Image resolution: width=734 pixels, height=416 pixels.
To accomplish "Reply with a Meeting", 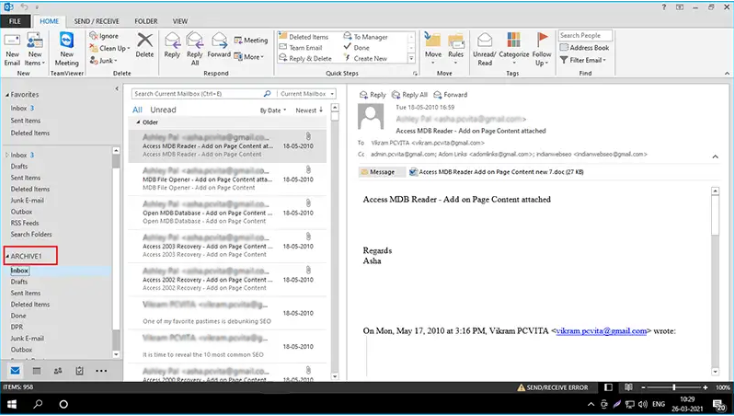I will click(x=251, y=40).
